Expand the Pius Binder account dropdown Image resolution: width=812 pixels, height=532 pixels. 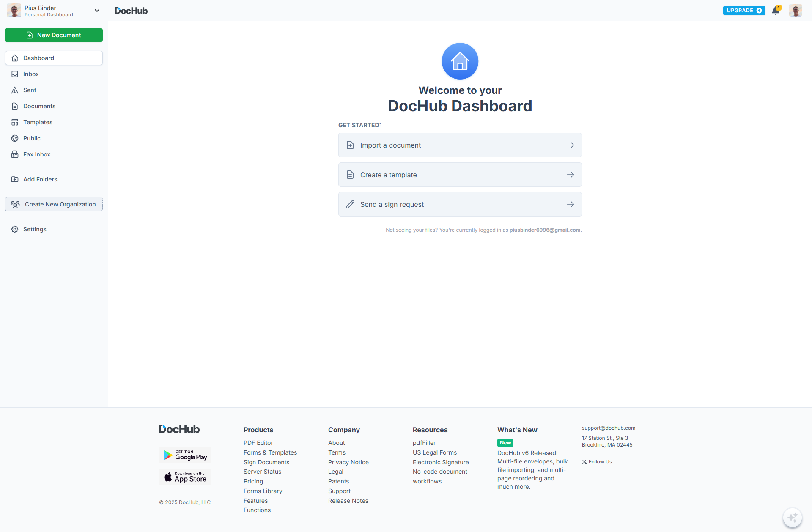(97, 11)
